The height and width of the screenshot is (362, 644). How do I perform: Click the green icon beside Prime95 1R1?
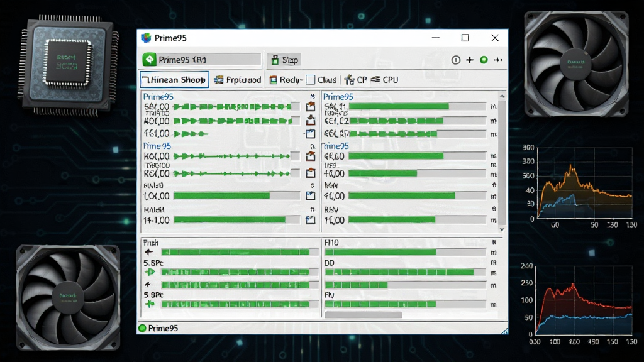pos(150,60)
